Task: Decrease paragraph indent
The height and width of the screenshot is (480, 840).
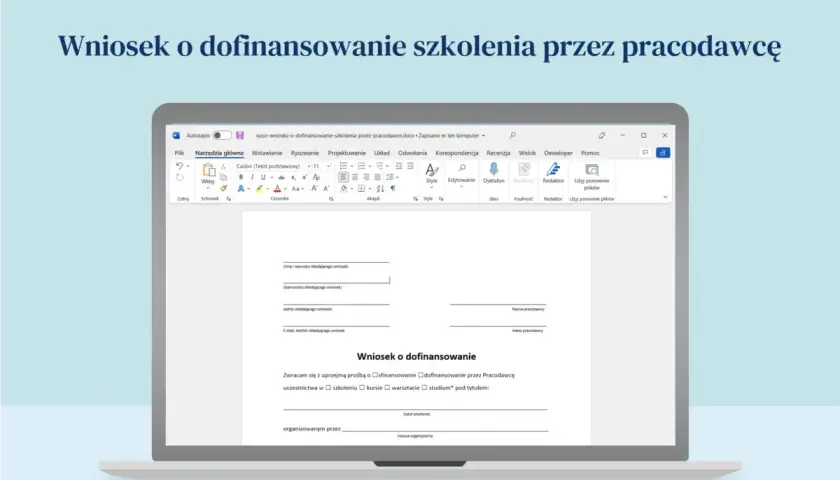Action: click(399, 166)
